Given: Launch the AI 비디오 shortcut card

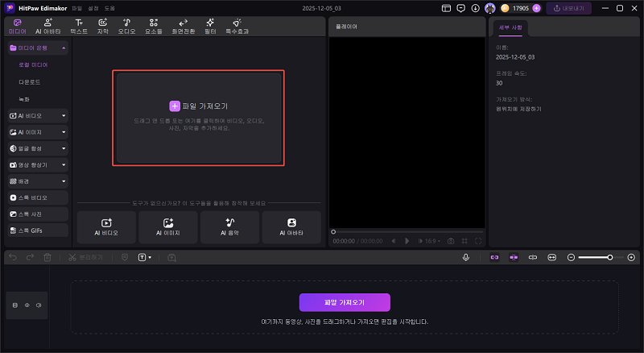Looking at the screenshot, I should (106, 227).
